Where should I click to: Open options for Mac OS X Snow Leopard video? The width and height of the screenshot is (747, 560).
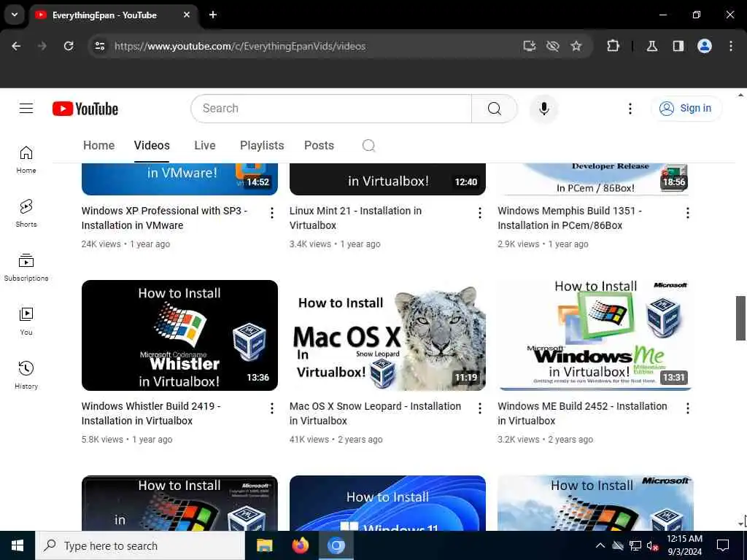coord(480,408)
